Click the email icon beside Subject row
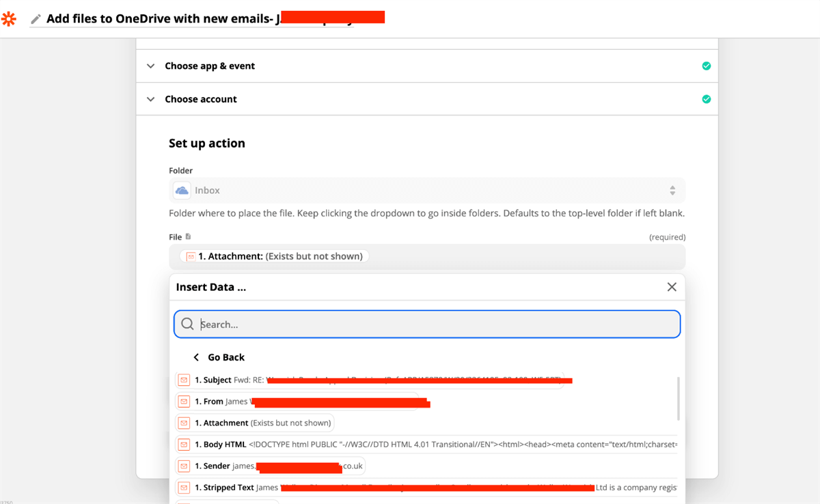 [184, 380]
